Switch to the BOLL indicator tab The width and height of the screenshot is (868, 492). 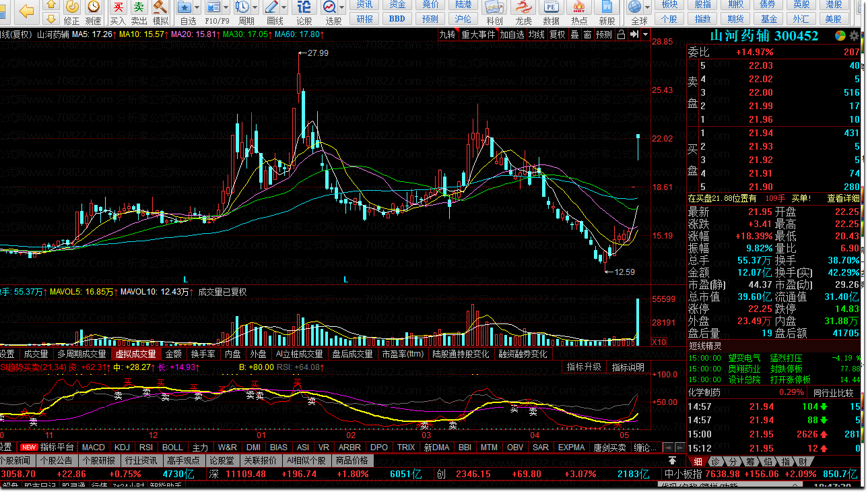click(172, 447)
